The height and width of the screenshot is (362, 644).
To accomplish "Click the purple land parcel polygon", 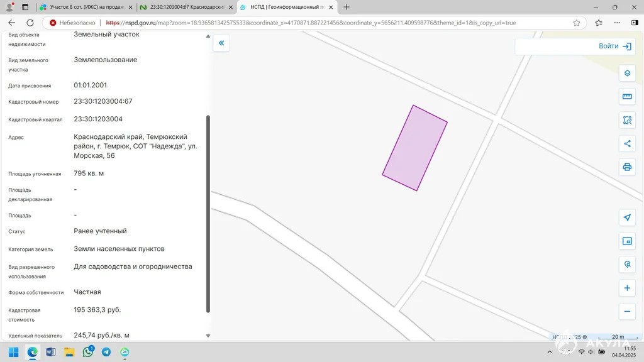I will tap(415, 148).
